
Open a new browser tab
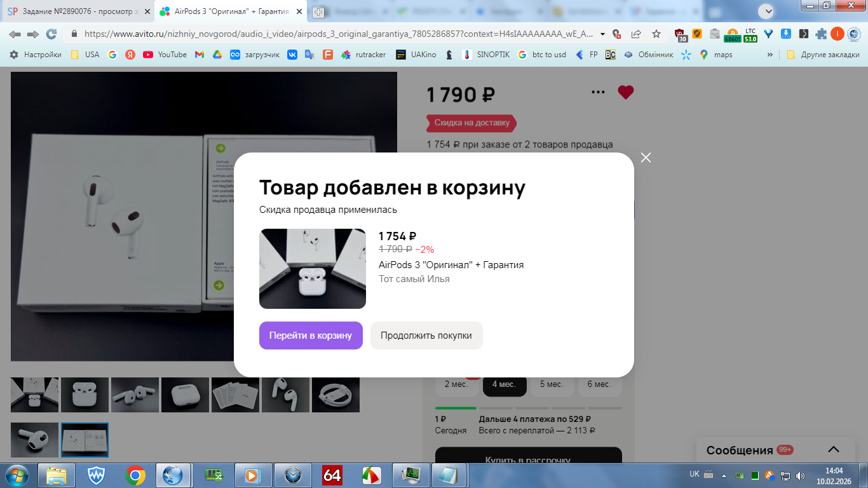click(x=318, y=12)
